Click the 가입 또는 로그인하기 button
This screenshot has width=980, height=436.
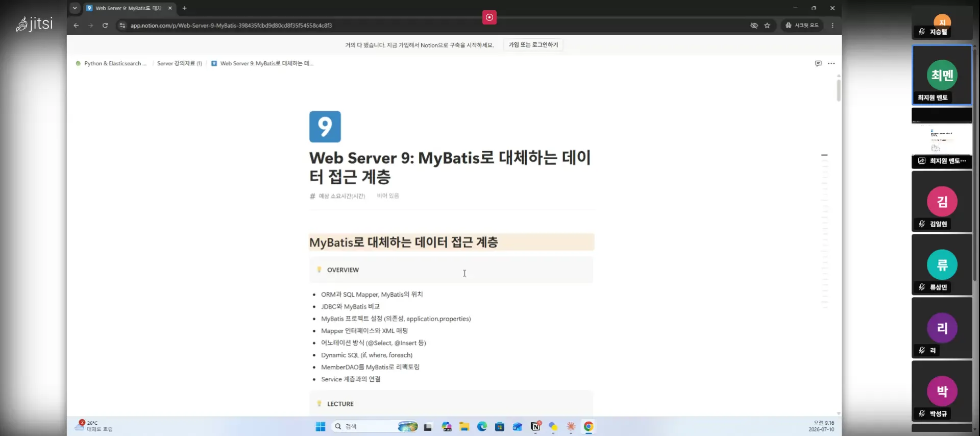(x=533, y=45)
